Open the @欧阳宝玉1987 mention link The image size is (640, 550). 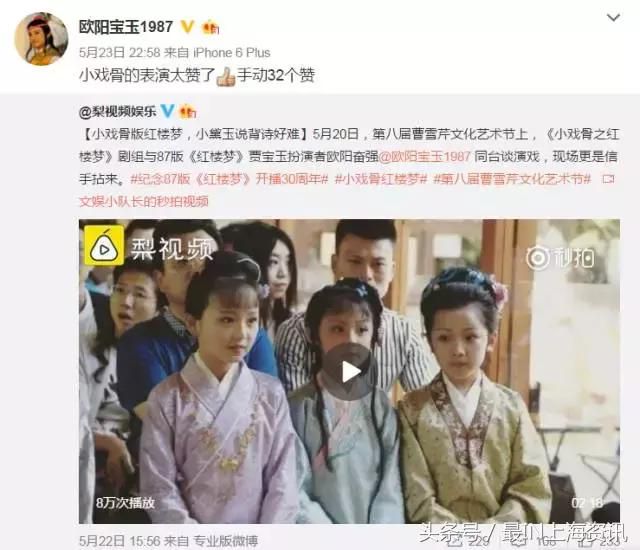point(424,157)
